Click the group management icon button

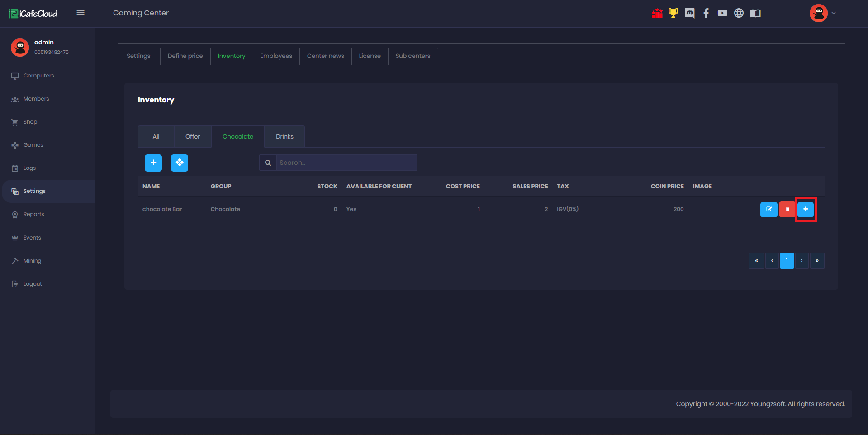tap(180, 163)
